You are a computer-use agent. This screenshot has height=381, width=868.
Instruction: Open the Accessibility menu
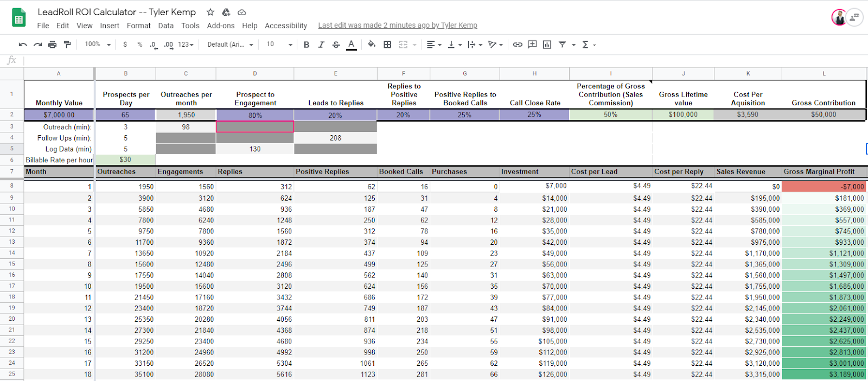[x=285, y=26]
